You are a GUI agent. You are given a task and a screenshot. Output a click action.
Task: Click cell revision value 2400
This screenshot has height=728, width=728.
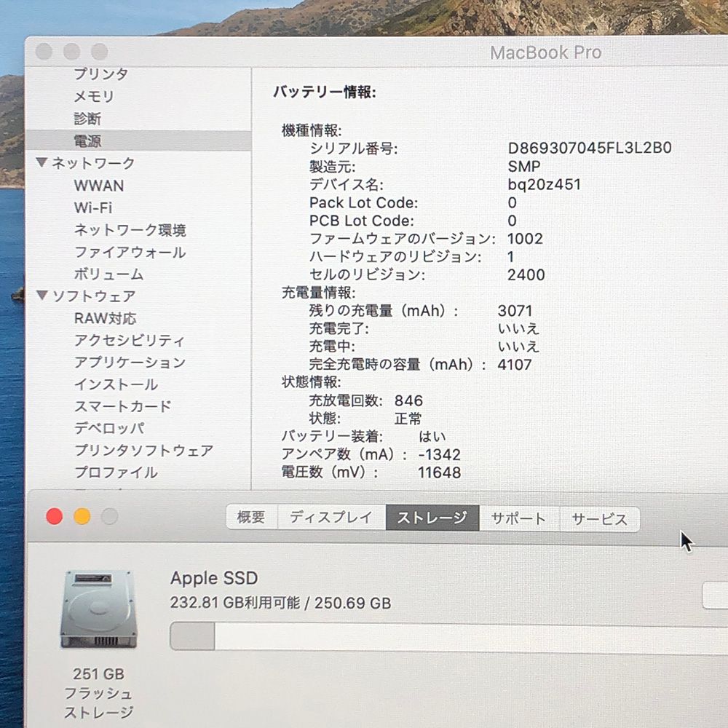(526, 275)
